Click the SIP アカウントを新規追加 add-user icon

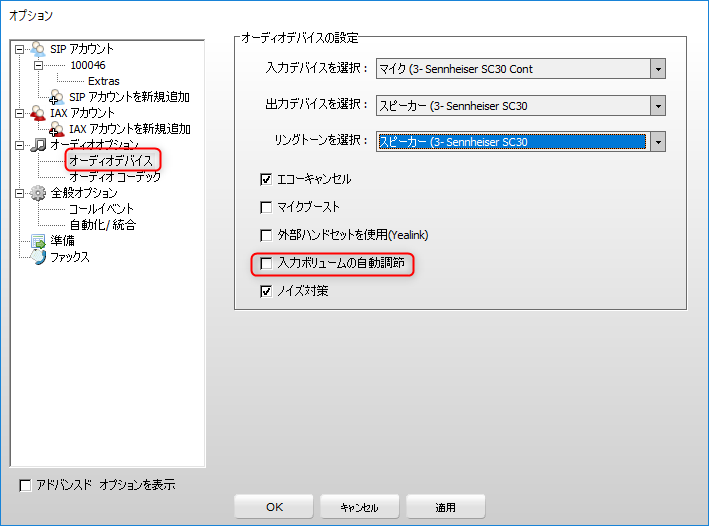(x=56, y=97)
